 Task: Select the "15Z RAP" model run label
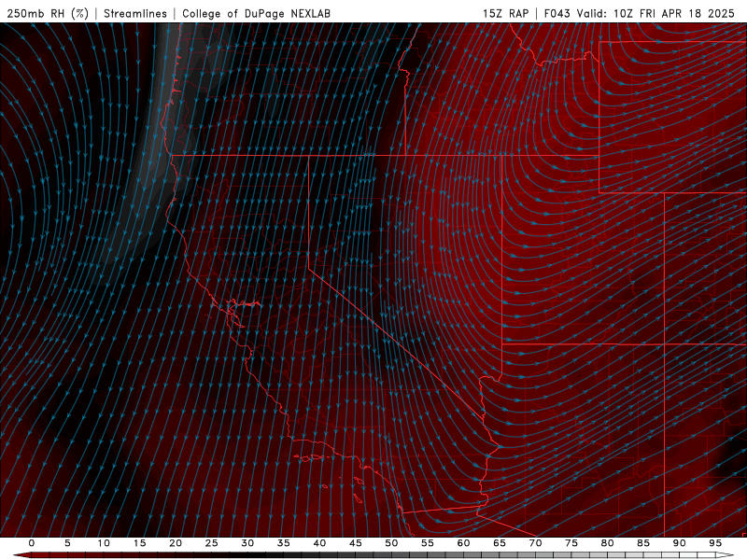click(x=505, y=13)
